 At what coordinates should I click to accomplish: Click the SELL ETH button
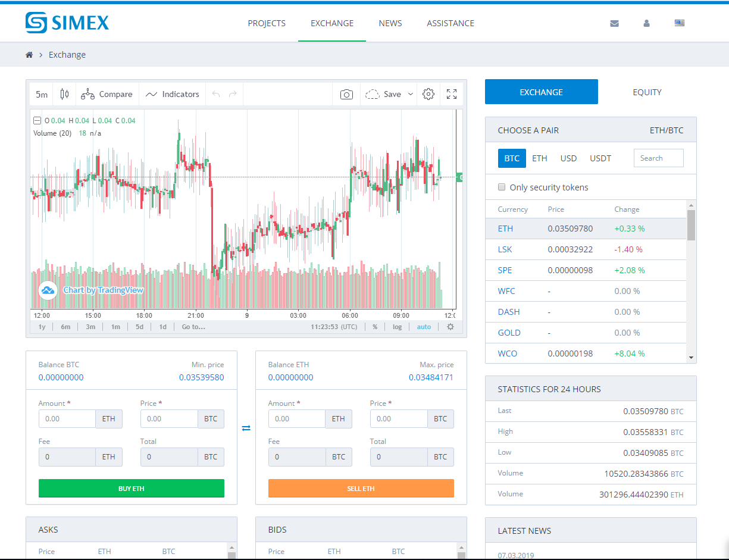pos(361,489)
